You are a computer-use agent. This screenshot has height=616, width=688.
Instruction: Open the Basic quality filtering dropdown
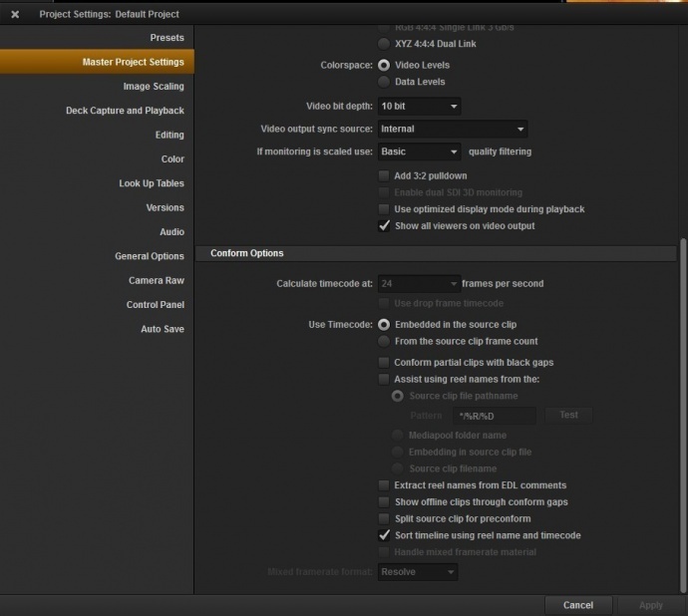(x=419, y=152)
